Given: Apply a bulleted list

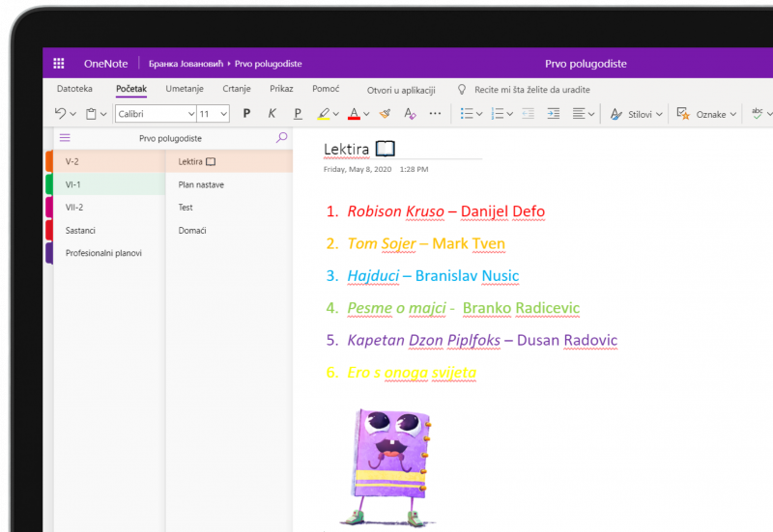Looking at the screenshot, I should coord(467,114).
